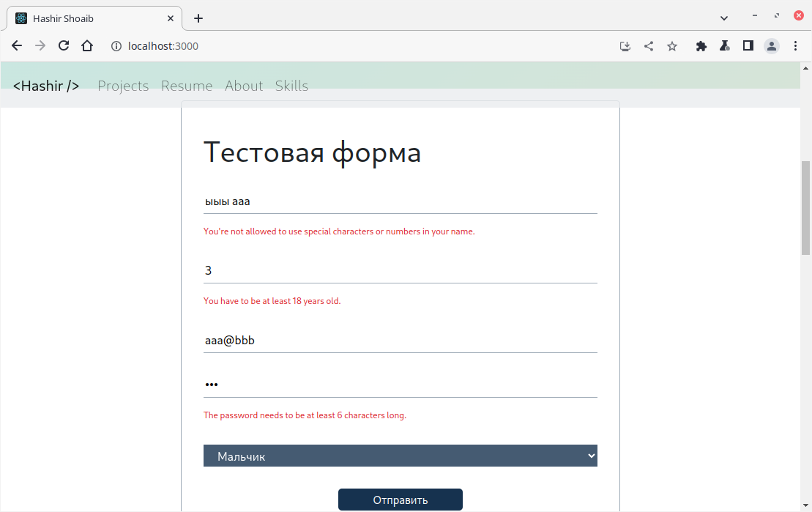Image resolution: width=812 pixels, height=512 pixels.
Task: Go to the Skills section
Action: pos(291,86)
